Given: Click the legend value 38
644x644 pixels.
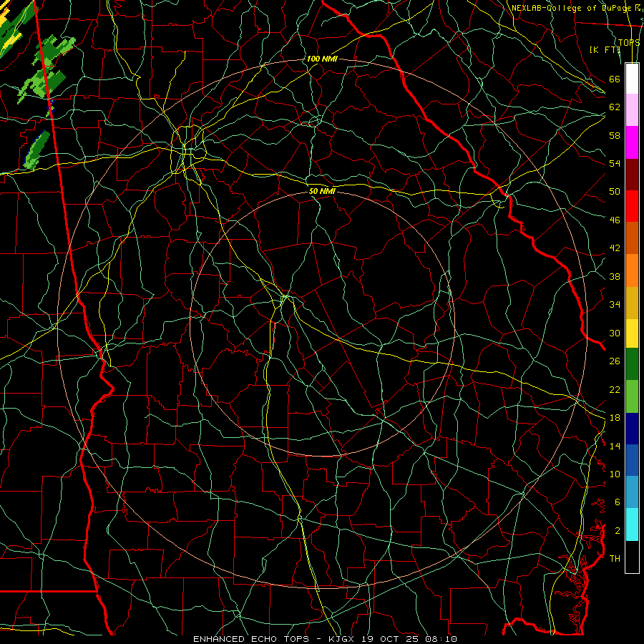Looking at the screenshot, I should (x=615, y=276).
